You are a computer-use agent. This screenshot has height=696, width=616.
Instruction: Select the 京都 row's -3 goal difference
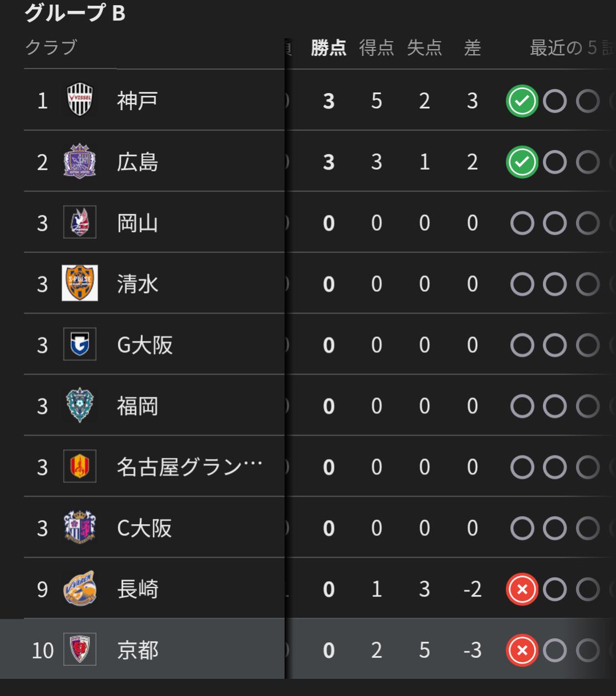[x=472, y=650]
